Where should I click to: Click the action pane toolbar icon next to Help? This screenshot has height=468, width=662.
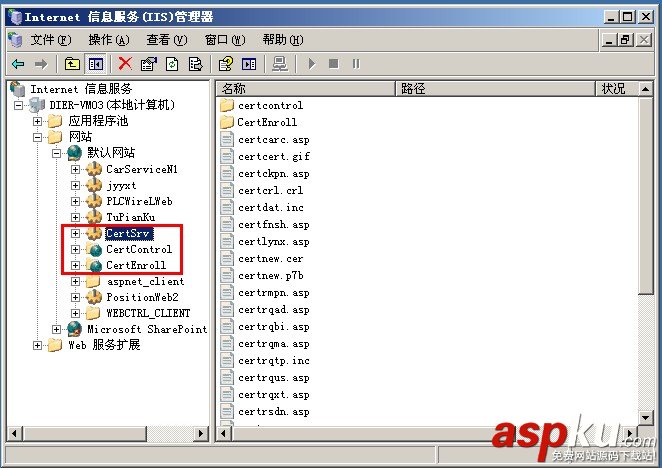click(x=249, y=64)
